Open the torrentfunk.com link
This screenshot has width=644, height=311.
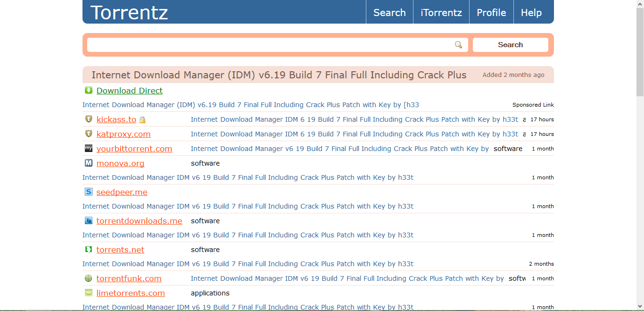coord(129,278)
